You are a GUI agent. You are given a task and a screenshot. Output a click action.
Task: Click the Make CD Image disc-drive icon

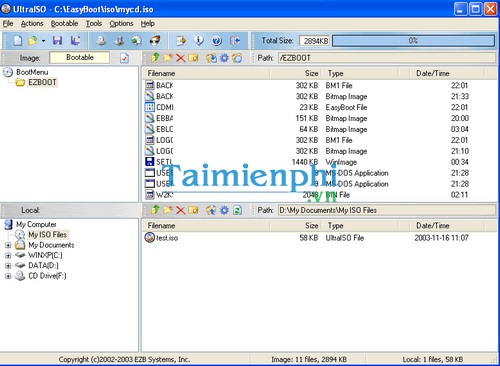[x=101, y=41]
